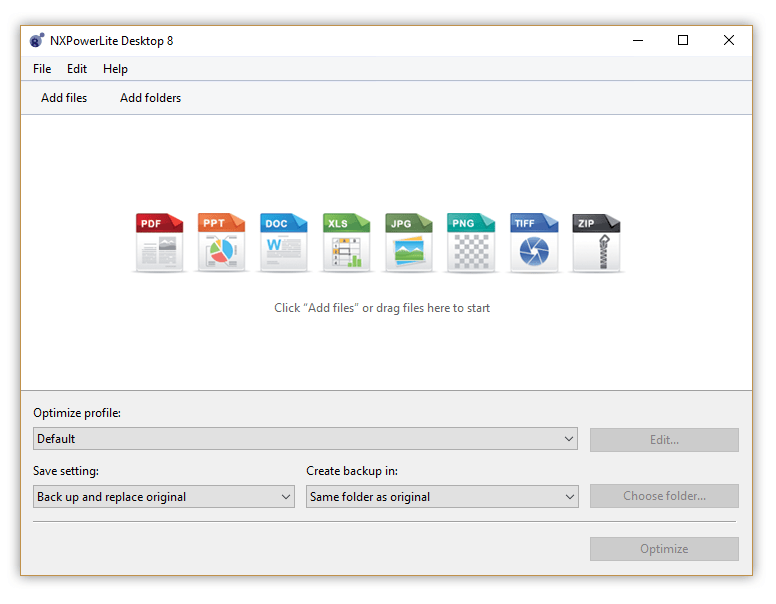Click the PPT presentation file icon
Image resolution: width=776 pixels, height=604 pixels.
click(x=221, y=243)
